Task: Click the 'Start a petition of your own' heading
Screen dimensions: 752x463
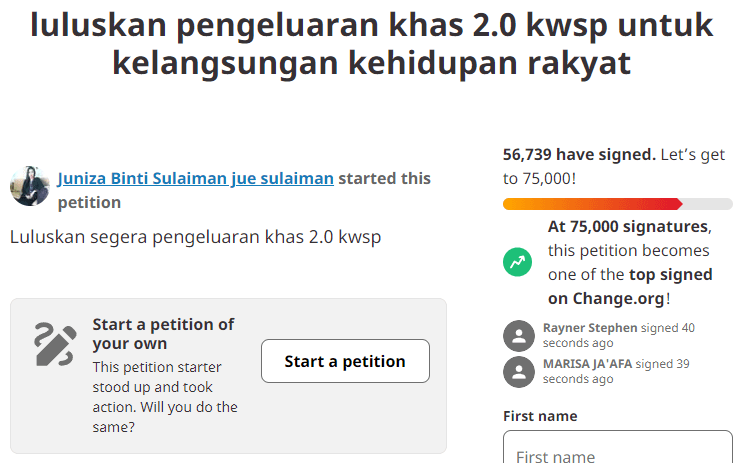Action: click(x=163, y=334)
